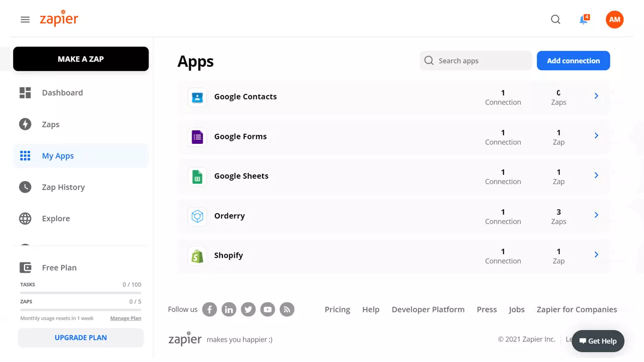Screen dimensions: 644x362
Task: Open Explore in sidebar
Action: click(x=80, y=219)
